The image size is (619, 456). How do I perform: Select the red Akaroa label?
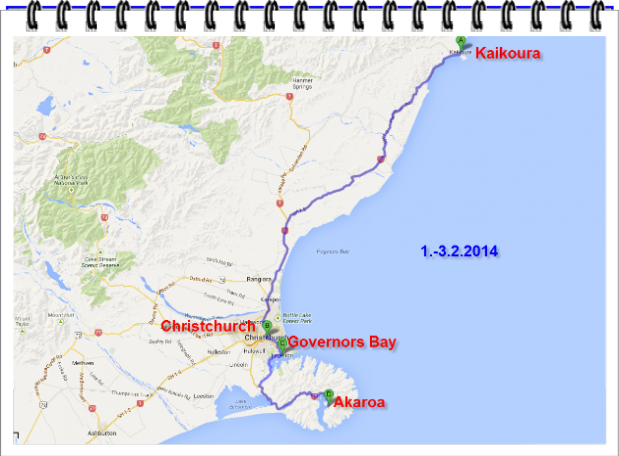pyautogui.click(x=359, y=402)
